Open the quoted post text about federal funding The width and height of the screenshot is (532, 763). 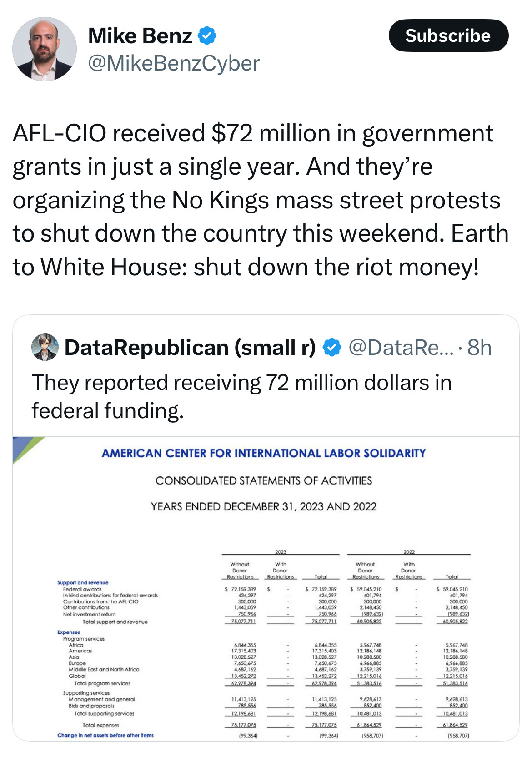coord(241,396)
